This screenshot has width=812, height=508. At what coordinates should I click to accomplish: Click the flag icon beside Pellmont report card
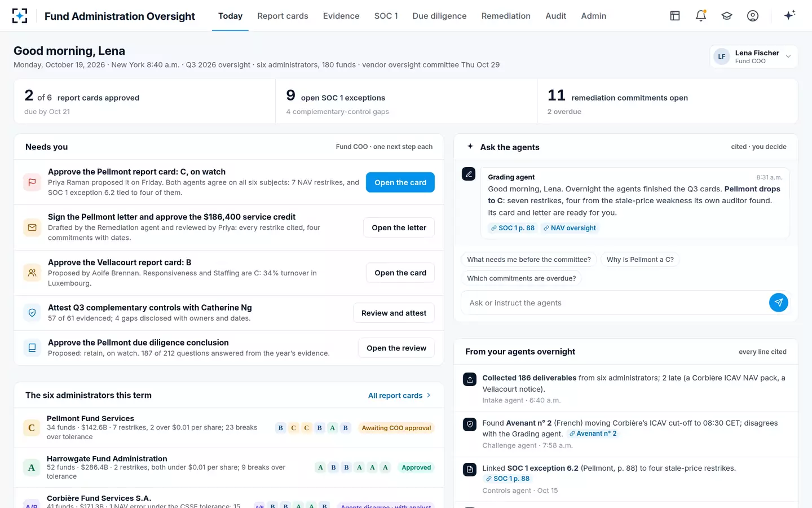[x=32, y=182]
